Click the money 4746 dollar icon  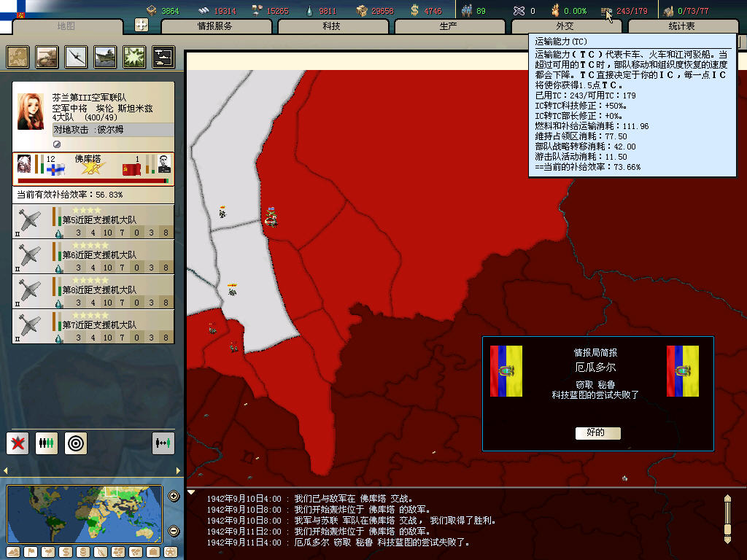click(x=414, y=10)
